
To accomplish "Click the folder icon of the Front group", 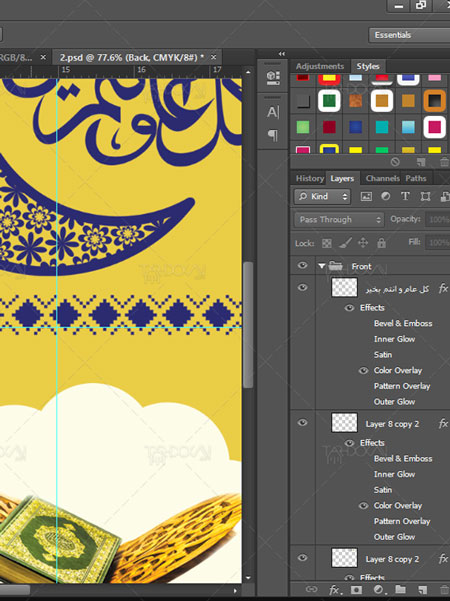I will [335, 266].
